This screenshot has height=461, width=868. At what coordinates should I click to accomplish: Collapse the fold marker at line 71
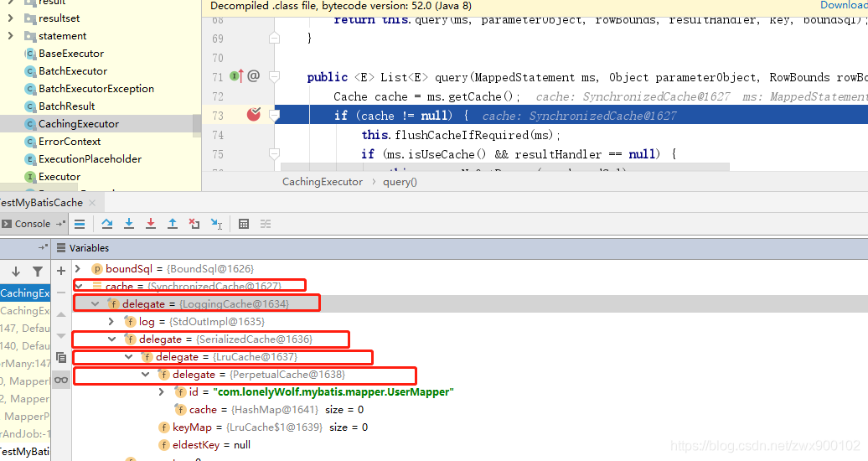point(274,76)
